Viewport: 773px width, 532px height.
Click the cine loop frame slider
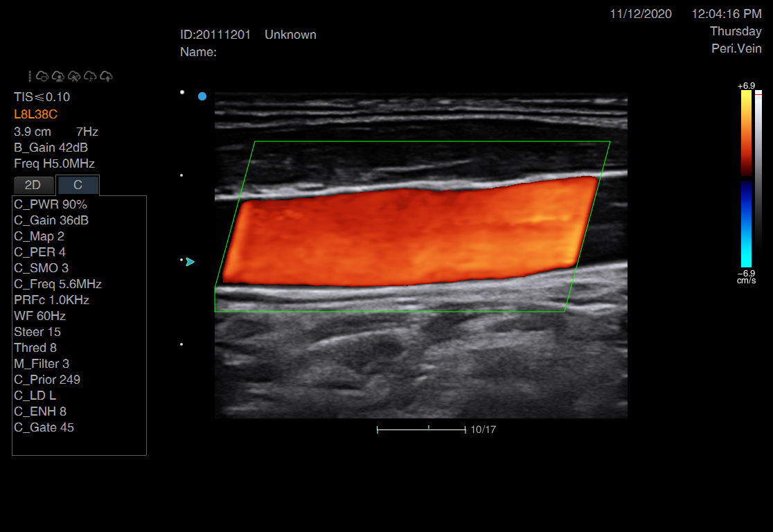[421, 429]
